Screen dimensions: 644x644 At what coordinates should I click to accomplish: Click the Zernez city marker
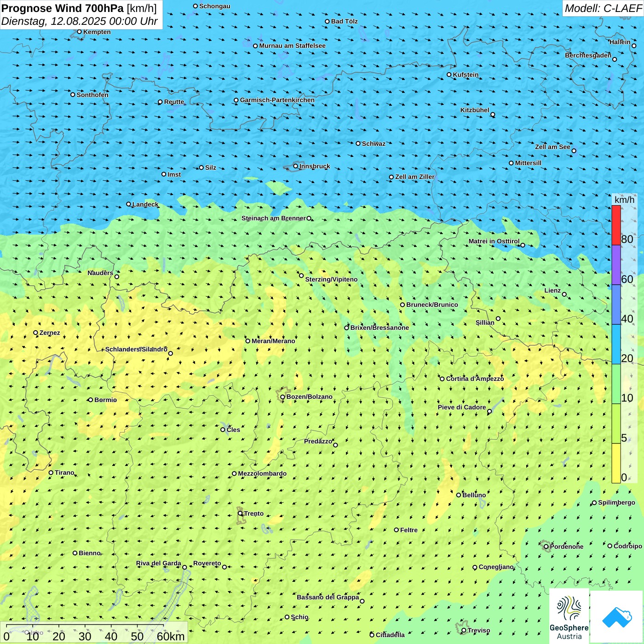35,333
